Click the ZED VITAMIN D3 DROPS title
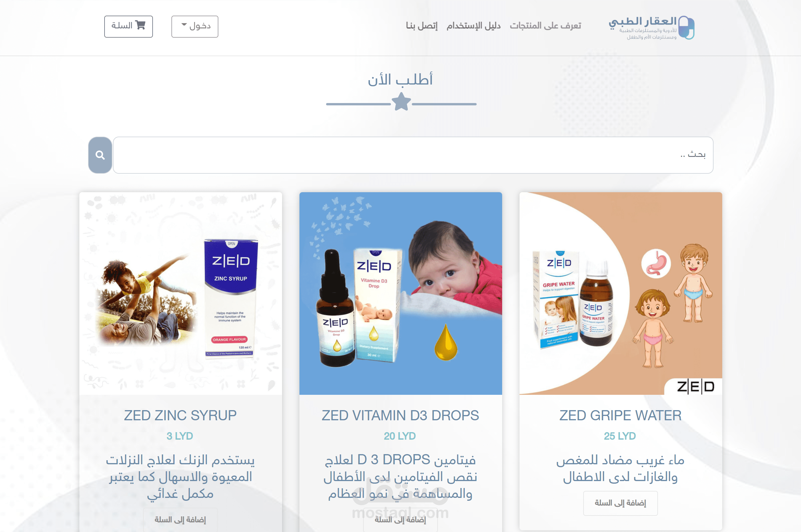Screen dimensions: 801x532 point(400,416)
